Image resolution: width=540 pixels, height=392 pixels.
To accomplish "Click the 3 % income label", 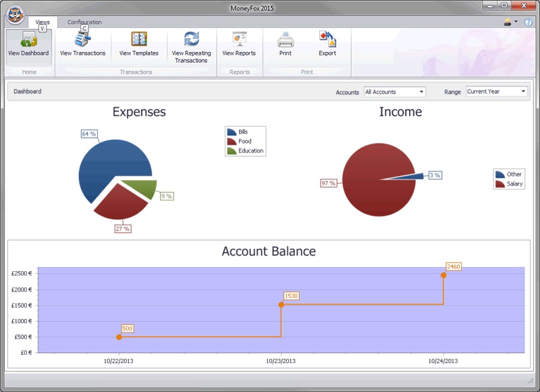I will tap(435, 175).
